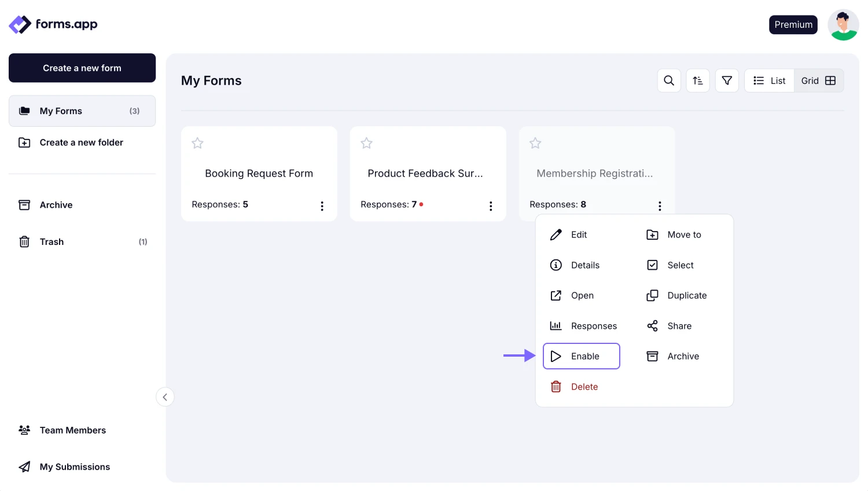868x491 pixels.
Task: Collapse the sidebar with the chevron
Action: click(x=165, y=397)
